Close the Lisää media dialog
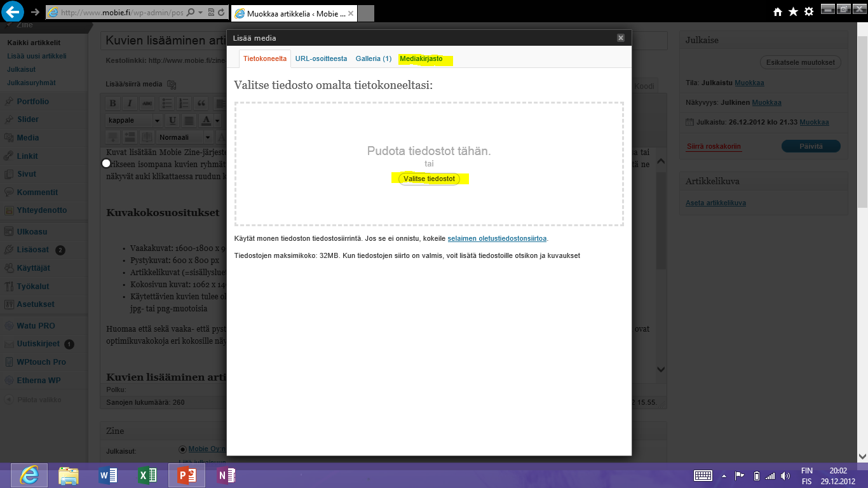Viewport: 868px width, 488px height. 621,38
